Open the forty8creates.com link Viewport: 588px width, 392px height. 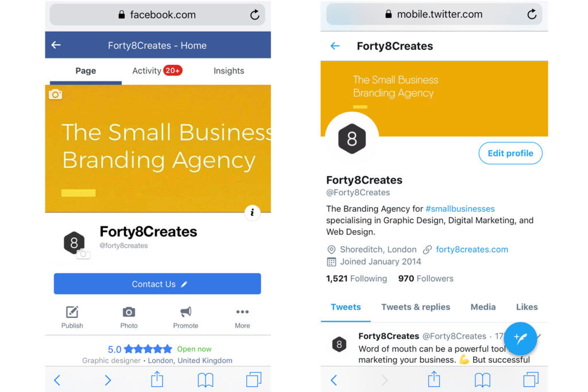click(472, 249)
